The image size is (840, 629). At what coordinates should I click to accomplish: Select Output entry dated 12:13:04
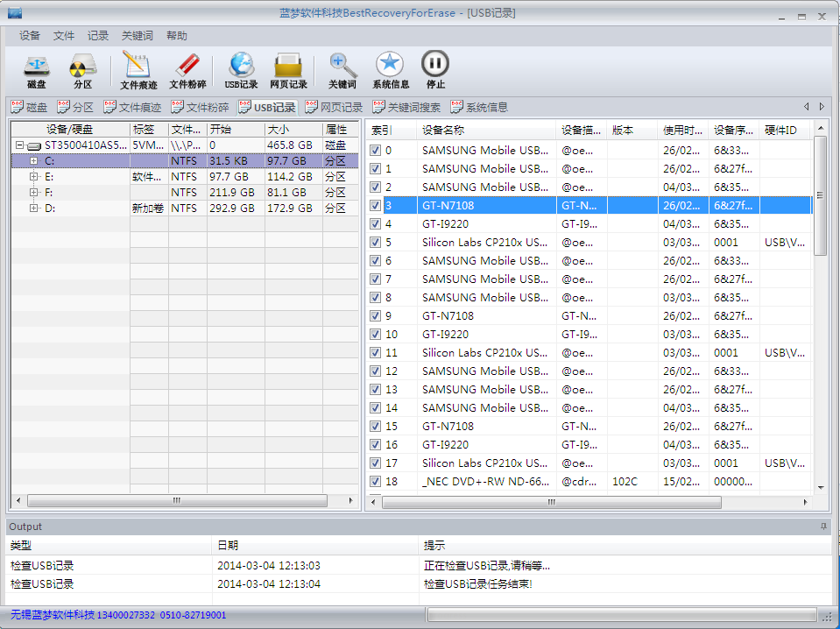pos(418,584)
